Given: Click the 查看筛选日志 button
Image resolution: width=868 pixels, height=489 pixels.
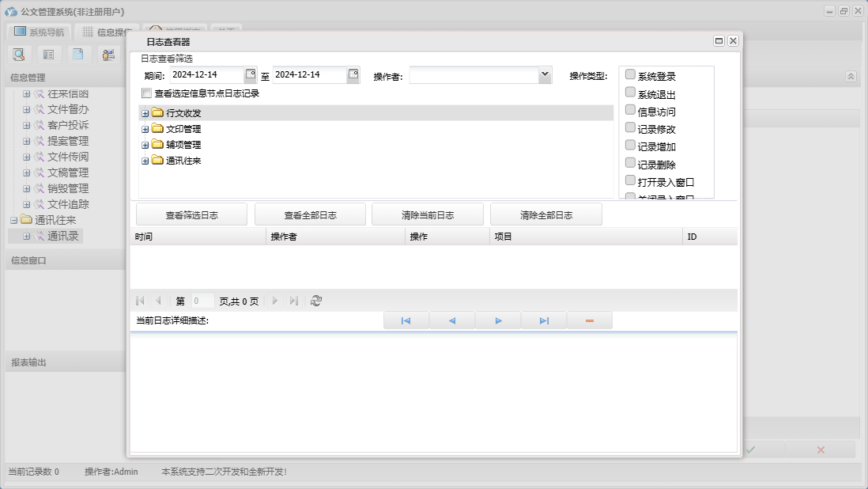Looking at the screenshot, I should point(191,214).
